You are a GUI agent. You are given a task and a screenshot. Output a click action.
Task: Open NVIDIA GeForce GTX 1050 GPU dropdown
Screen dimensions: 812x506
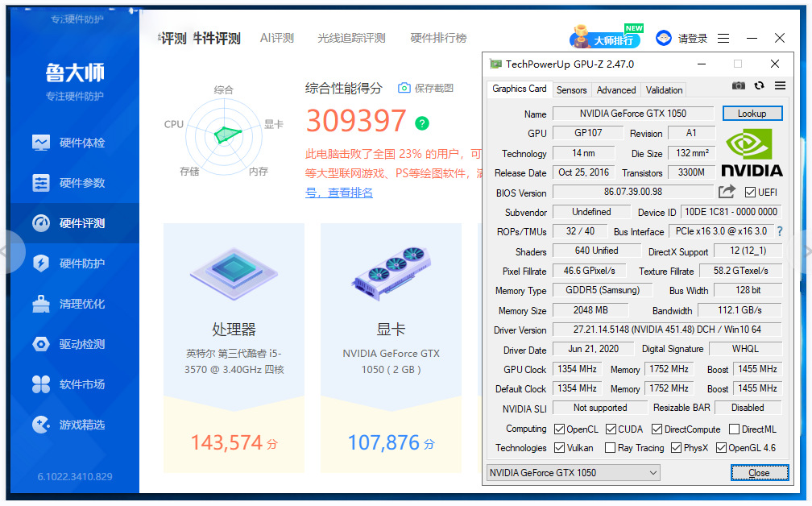(x=574, y=472)
